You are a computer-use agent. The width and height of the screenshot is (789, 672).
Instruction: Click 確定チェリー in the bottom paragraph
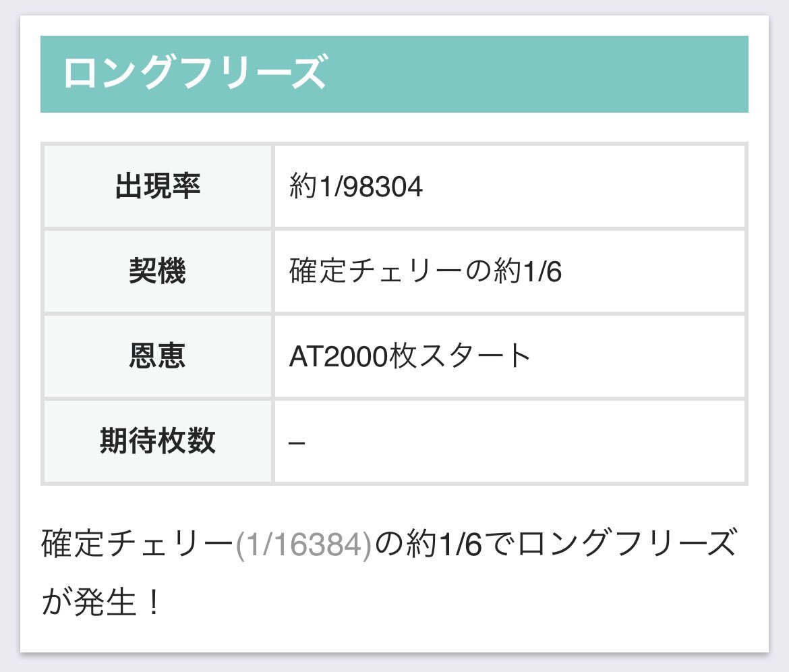pyautogui.click(x=138, y=544)
